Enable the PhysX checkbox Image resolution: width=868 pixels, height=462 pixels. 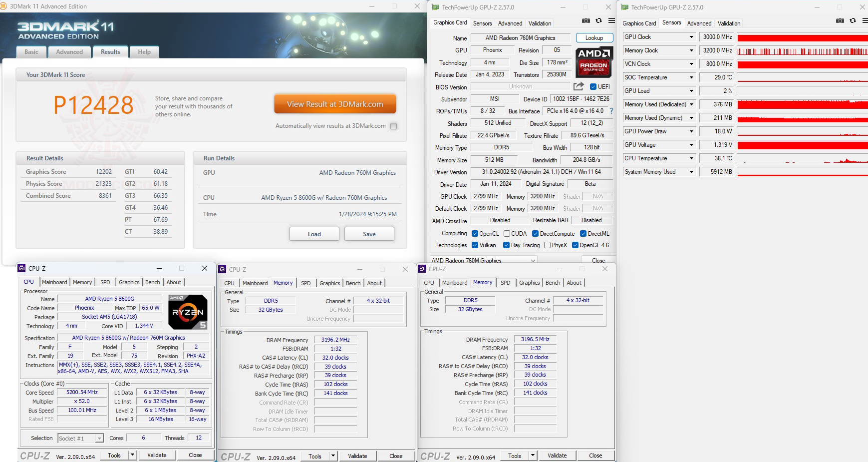(548, 245)
